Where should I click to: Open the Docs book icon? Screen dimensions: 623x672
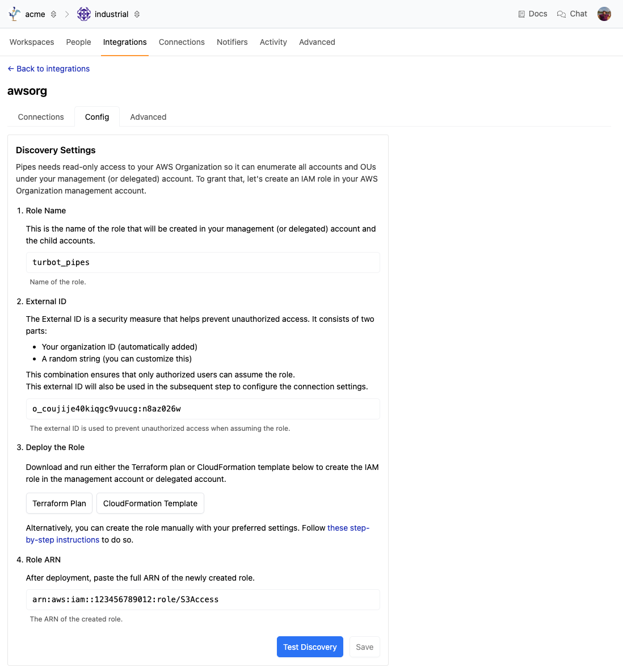click(521, 14)
